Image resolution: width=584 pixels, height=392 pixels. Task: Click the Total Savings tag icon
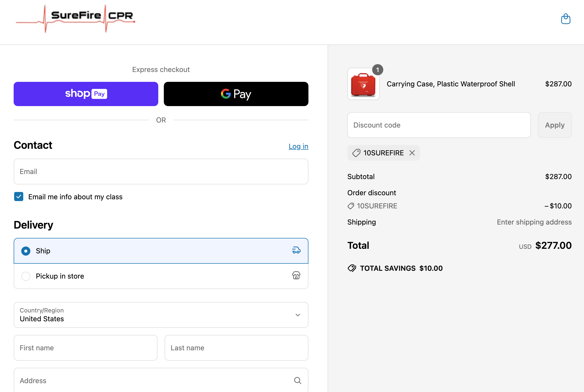352,268
